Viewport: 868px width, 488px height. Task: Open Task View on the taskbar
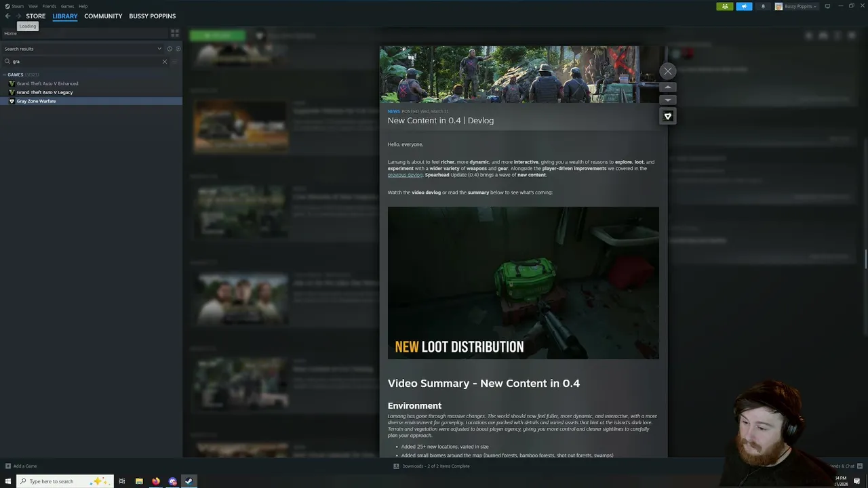122,481
